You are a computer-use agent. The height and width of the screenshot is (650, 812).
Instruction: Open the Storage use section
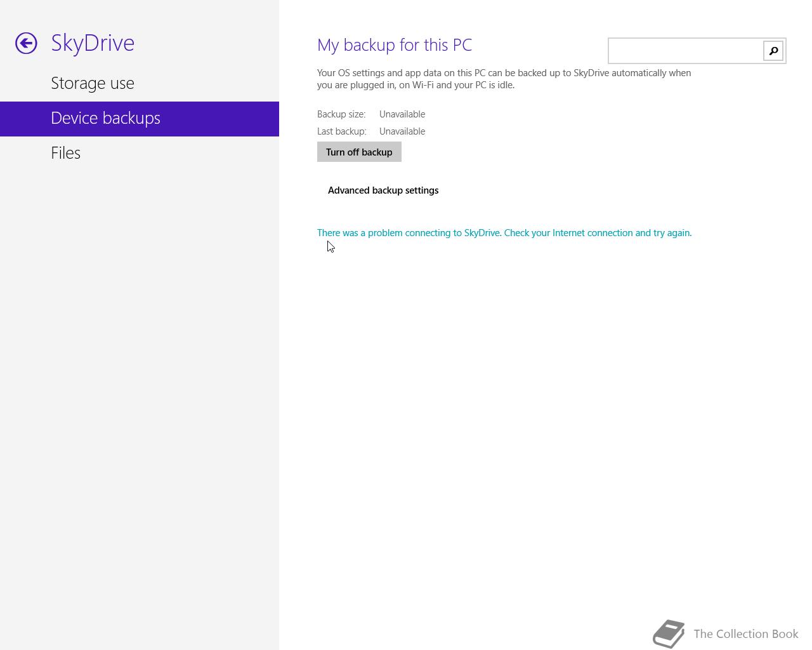[x=140, y=83]
